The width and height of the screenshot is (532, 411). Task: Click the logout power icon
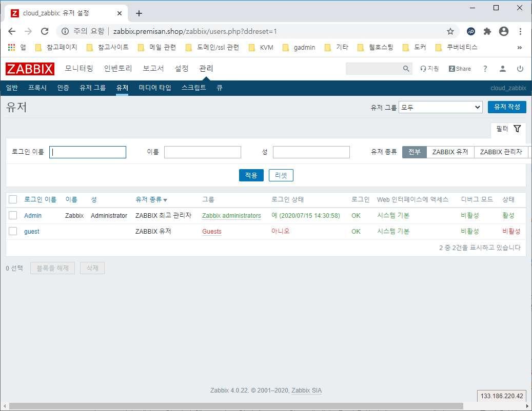520,69
